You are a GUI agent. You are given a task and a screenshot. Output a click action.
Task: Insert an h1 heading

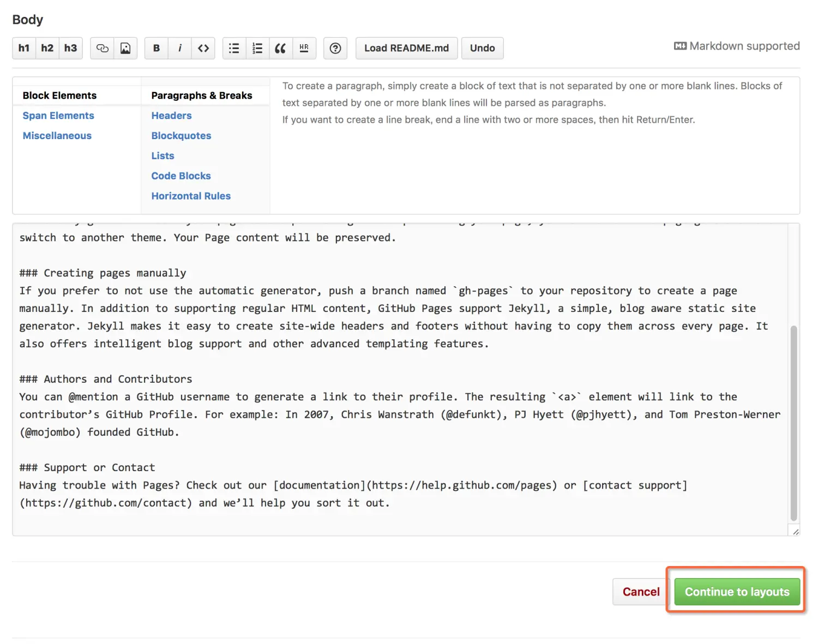pos(24,48)
